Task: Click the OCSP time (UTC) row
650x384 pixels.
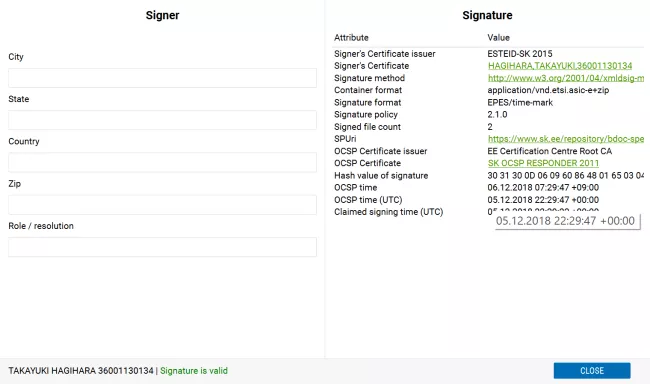Action: click(489, 200)
